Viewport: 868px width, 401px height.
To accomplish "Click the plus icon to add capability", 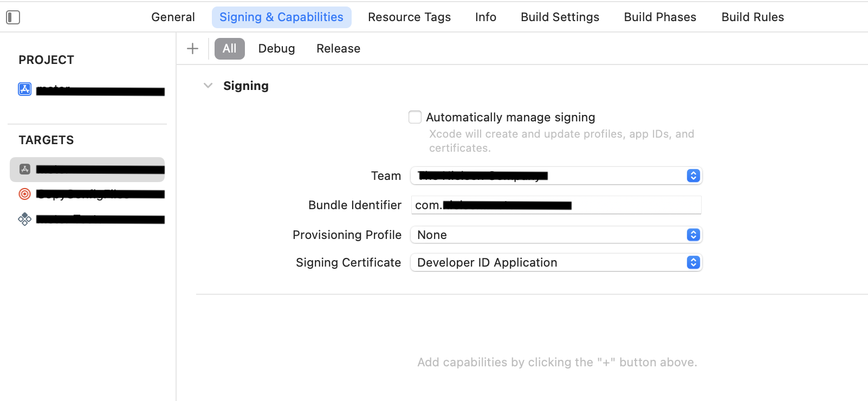I will pyautogui.click(x=192, y=49).
